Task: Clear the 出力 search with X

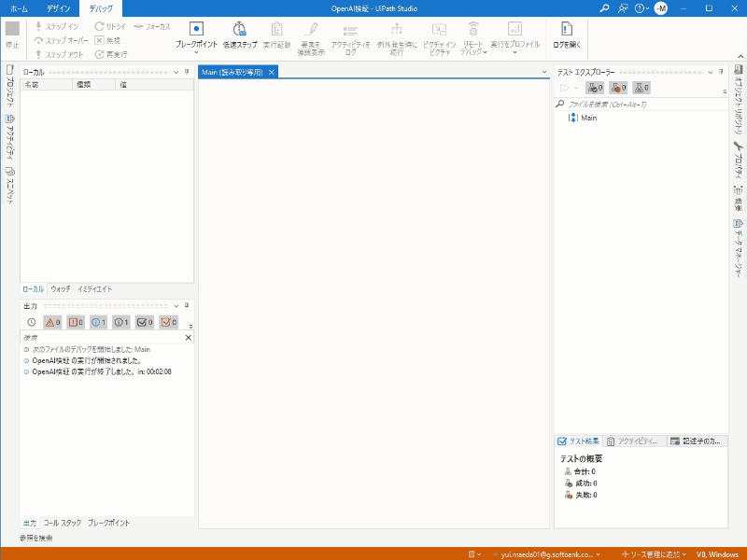Action: click(189, 338)
